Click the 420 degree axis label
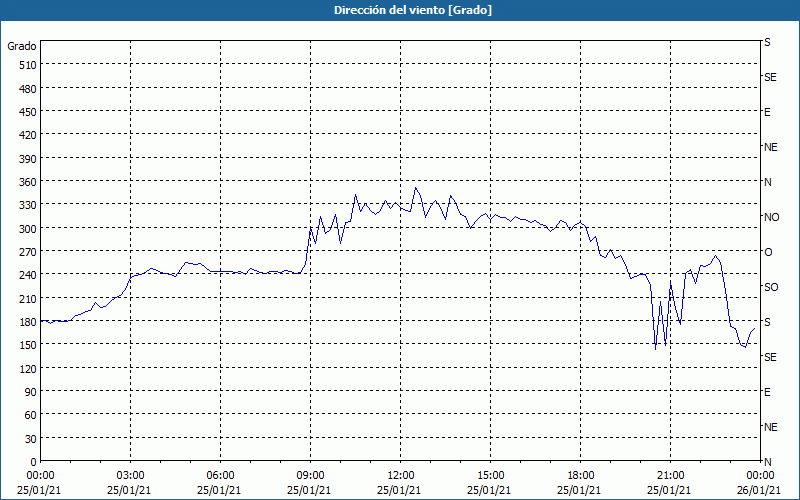The image size is (800, 500). pyautogui.click(x=28, y=136)
